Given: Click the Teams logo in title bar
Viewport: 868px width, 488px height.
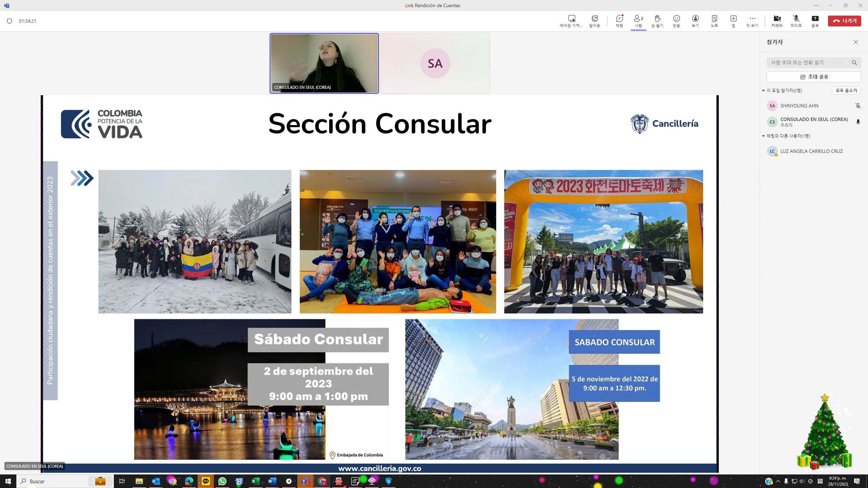Looking at the screenshot, I should click(x=7, y=5).
